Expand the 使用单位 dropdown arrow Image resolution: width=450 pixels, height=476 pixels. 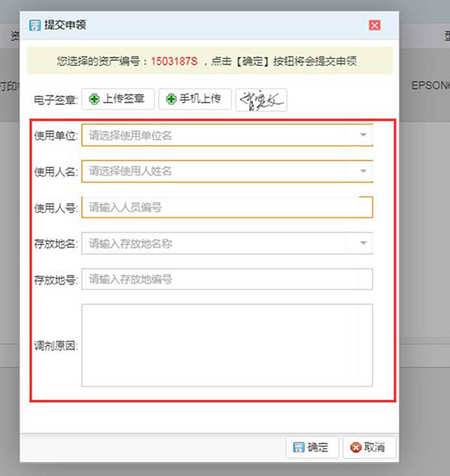[363, 135]
